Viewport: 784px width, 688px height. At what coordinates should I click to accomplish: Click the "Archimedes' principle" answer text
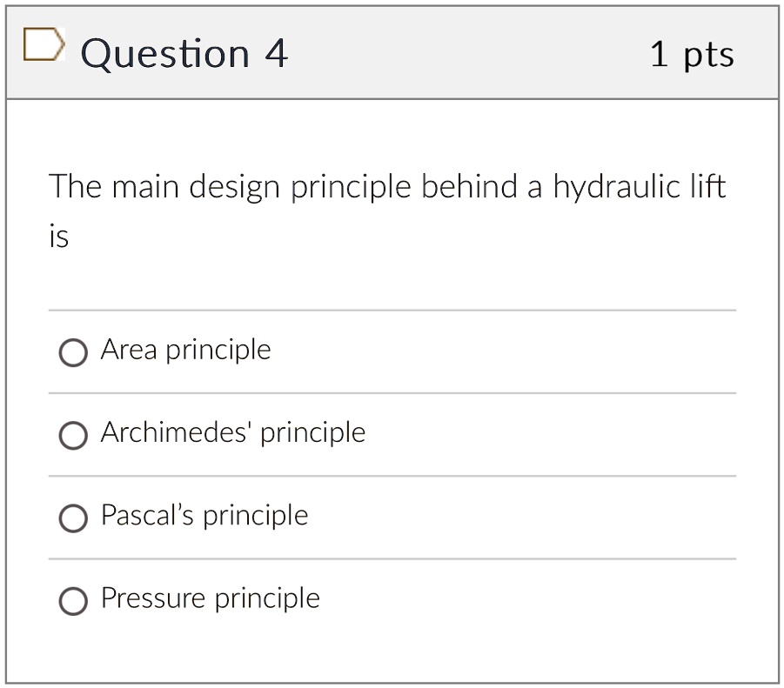point(232,432)
